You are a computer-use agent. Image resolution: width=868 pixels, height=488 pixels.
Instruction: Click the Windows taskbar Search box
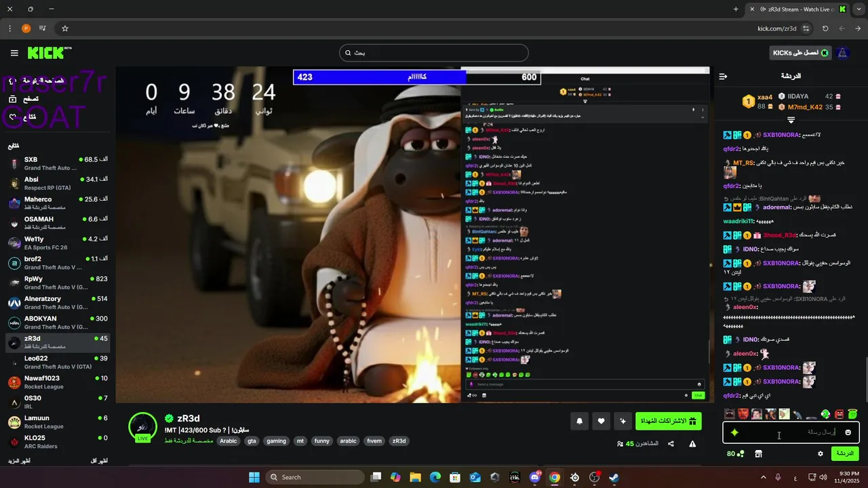click(x=315, y=477)
